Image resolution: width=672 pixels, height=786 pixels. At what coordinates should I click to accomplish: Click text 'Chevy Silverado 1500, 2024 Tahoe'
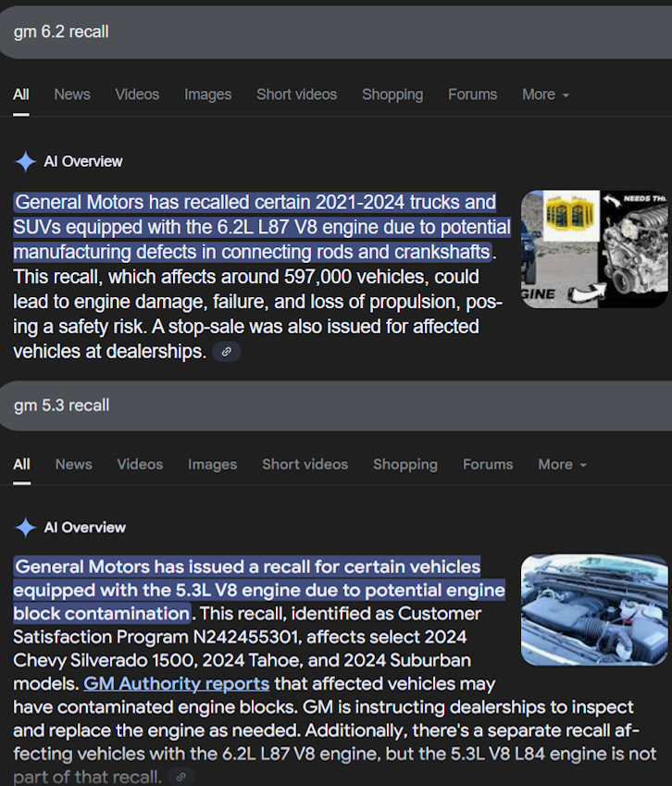click(x=158, y=660)
